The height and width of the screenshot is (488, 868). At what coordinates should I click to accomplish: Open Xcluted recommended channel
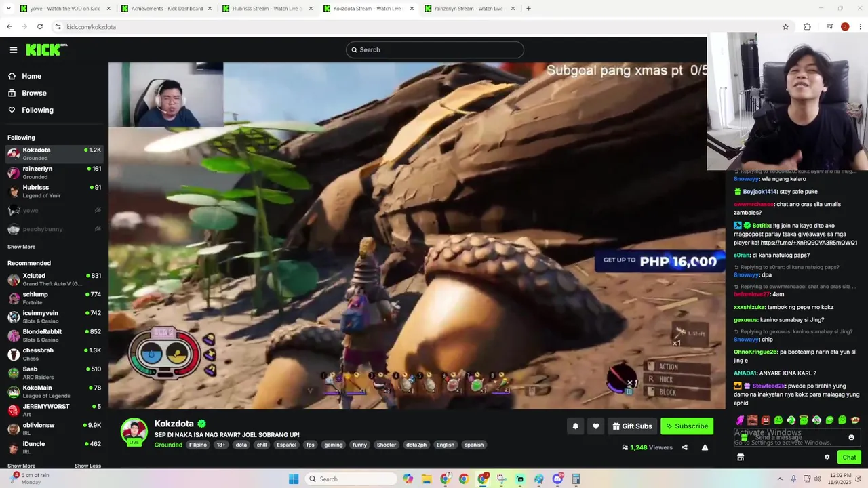pyautogui.click(x=54, y=279)
